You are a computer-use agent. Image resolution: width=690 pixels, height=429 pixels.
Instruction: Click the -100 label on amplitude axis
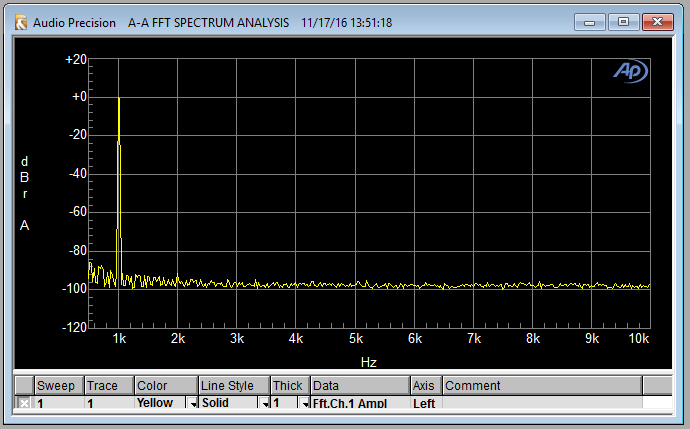[x=74, y=289]
